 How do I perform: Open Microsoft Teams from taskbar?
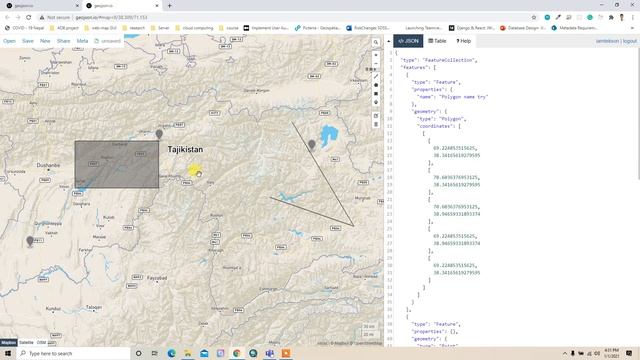[x=269, y=353]
